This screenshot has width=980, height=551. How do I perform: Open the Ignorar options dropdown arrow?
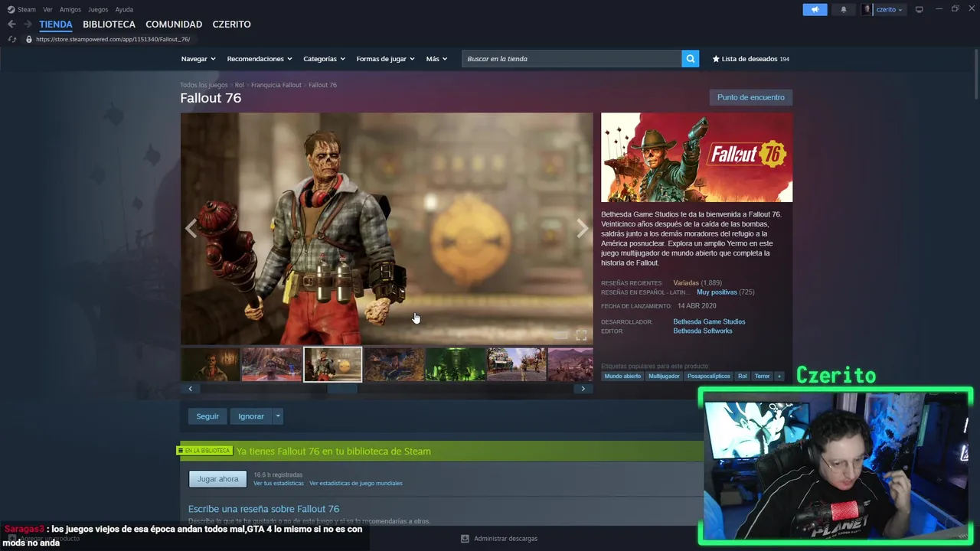(x=278, y=416)
